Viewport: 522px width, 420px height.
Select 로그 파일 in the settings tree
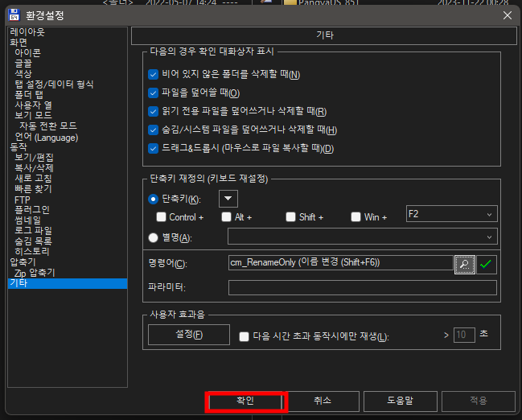[x=33, y=230]
